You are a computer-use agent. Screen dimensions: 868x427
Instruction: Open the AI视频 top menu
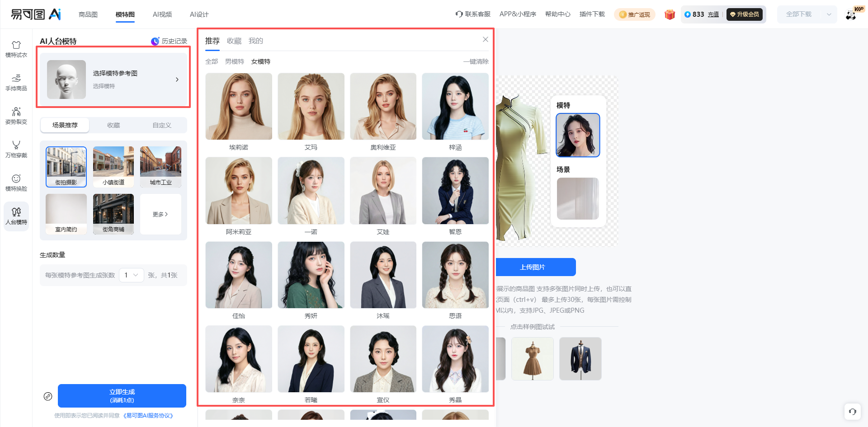point(162,14)
